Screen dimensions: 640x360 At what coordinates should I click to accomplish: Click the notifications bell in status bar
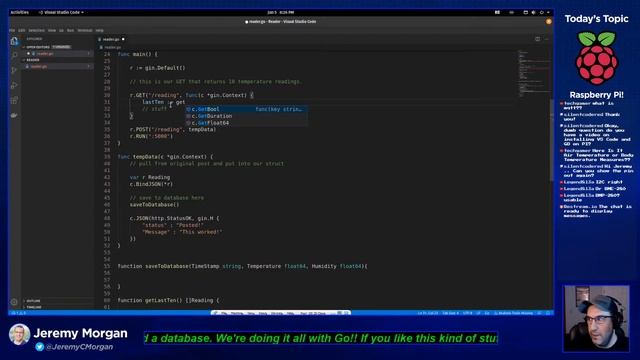(x=548, y=313)
